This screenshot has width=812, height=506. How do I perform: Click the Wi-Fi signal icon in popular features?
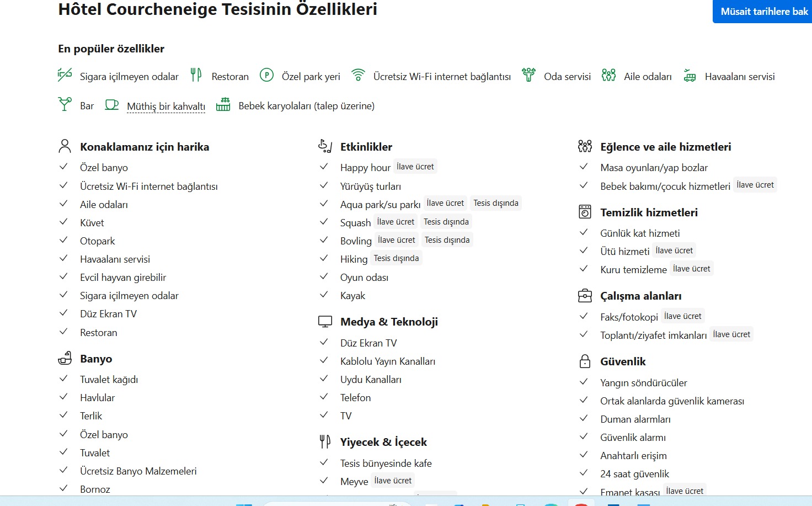[358, 74]
